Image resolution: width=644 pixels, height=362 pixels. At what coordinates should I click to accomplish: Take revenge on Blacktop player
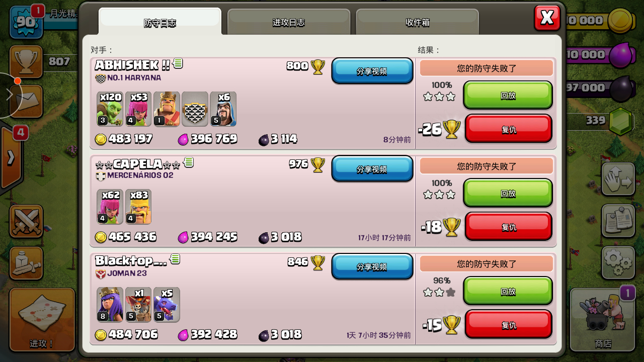508,324
